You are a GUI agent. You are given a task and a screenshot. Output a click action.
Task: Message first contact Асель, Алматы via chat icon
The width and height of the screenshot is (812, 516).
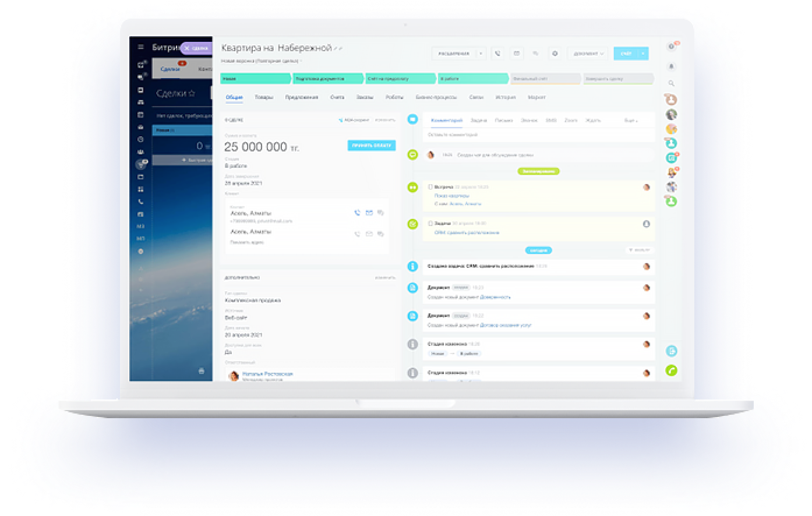[x=380, y=213]
